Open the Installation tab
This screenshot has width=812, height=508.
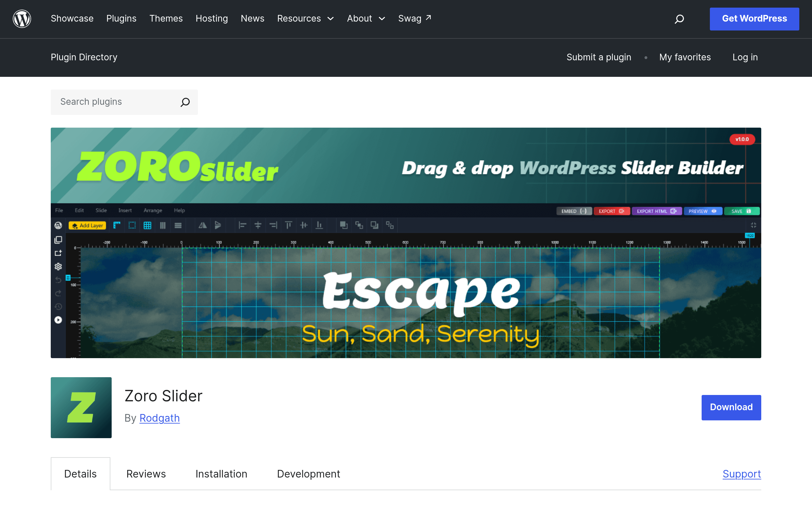point(221,474)
